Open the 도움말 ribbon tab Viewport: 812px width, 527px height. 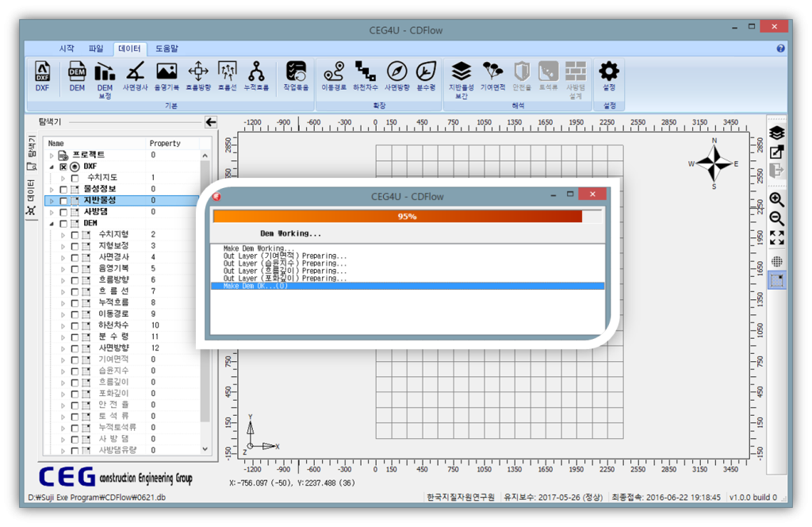coord(167,48)
